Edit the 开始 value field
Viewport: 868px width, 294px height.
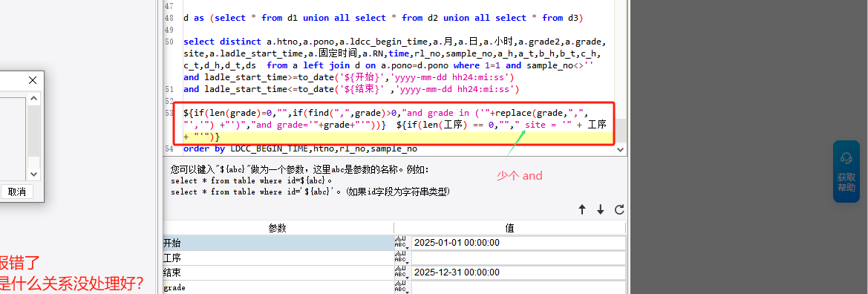518,243
